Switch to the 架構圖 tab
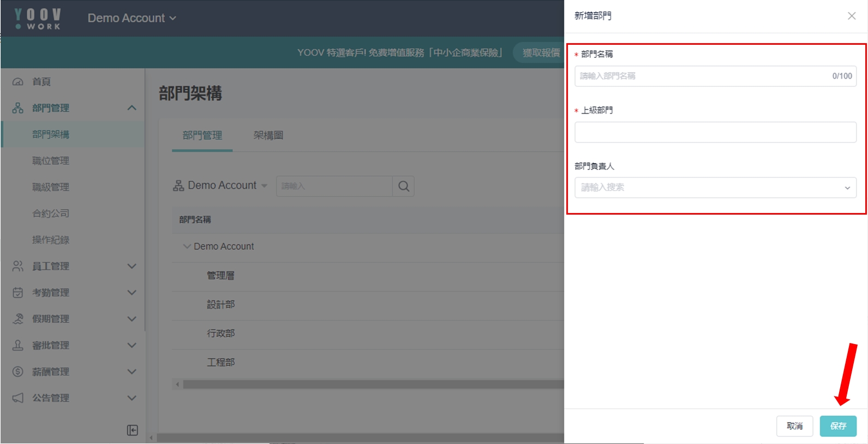Screen dimensions: 868x444 (268, 135)
